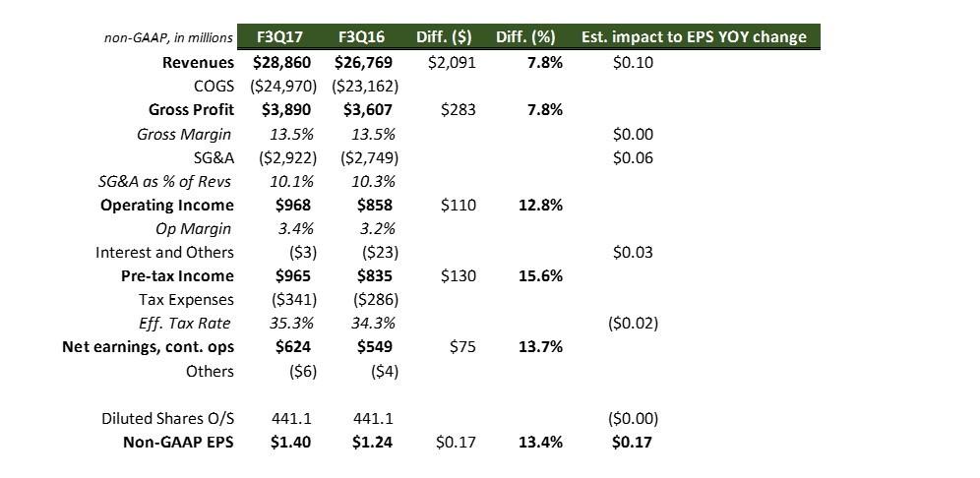Screen dimensions: 980x478
Task: Click the SG&A row label
Action: coord(211,157)
